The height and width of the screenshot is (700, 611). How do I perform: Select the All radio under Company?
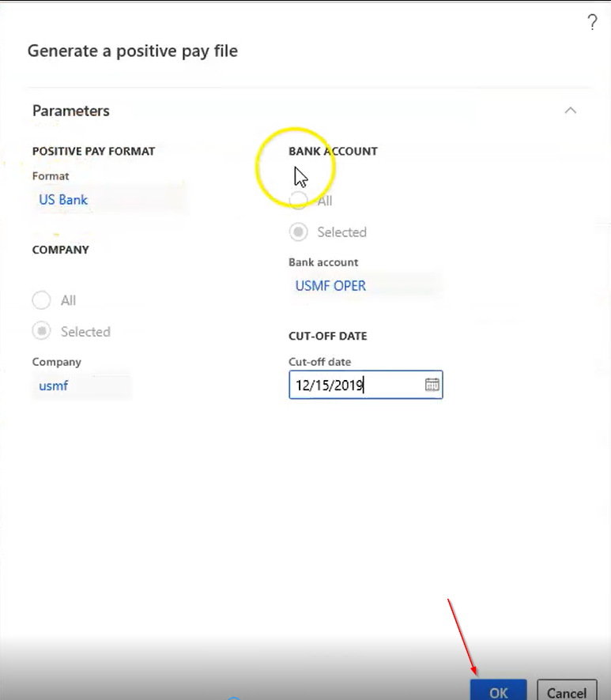(41, 300)
